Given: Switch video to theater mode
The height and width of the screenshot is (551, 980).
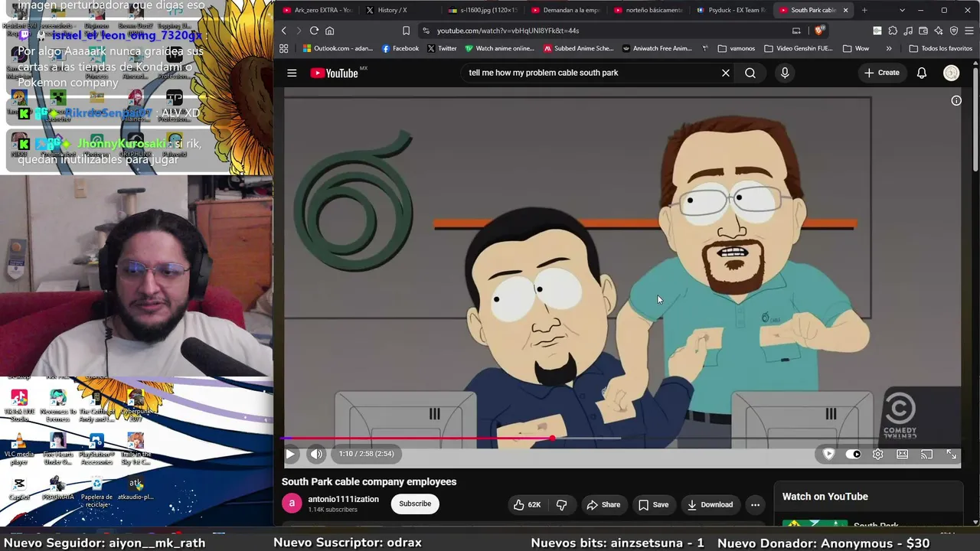Looking at the screenshot, I should point(903,454).
